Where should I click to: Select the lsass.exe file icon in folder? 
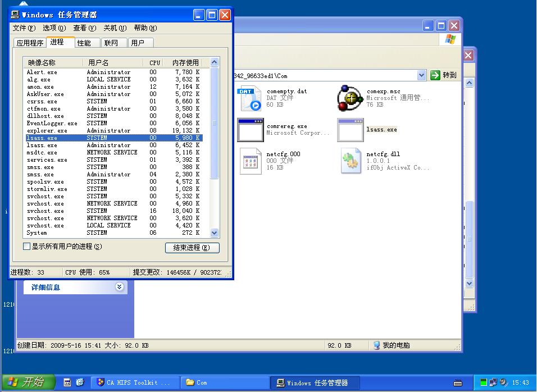coord(350,130)
